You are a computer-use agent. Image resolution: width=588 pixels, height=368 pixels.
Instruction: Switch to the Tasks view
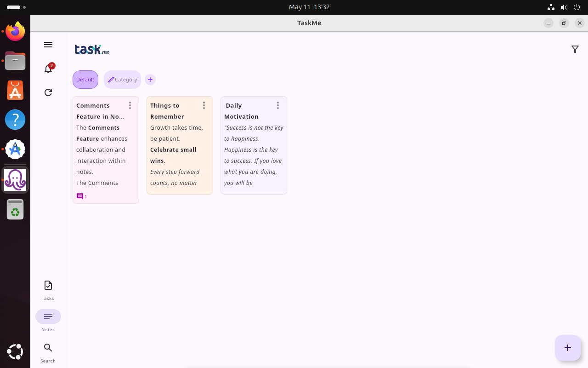[x=48, y=290]
